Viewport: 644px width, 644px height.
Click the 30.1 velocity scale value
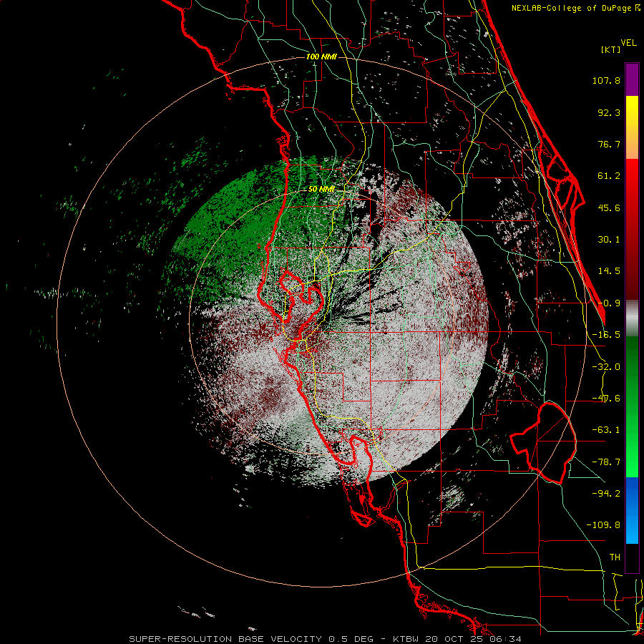point(609,240)
